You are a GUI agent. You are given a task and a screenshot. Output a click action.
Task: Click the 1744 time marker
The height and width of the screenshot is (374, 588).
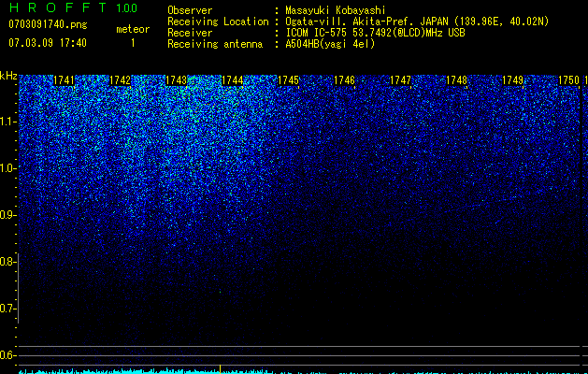233,80
